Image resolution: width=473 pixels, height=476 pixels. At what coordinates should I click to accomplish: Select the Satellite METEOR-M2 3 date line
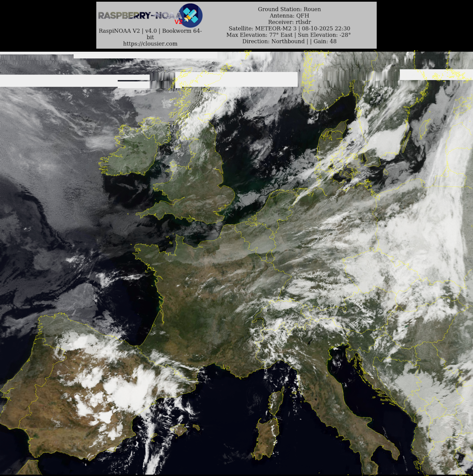pos(289,28)
